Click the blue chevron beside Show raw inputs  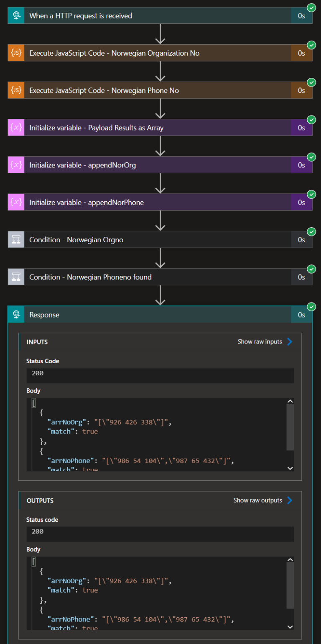coord(290,341)
